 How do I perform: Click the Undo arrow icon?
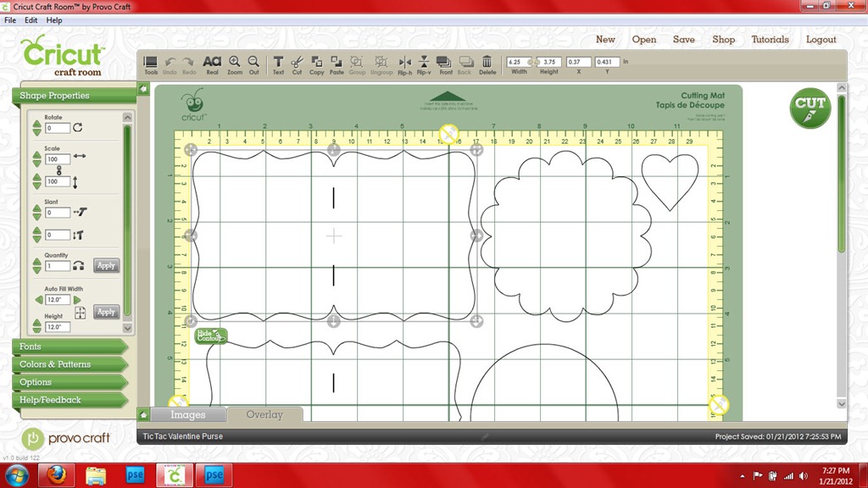[170, 65]
